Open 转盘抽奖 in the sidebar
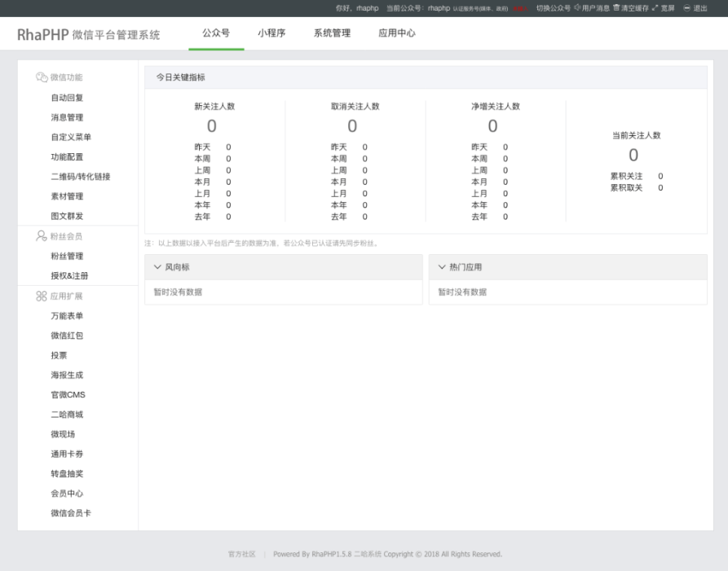Image resolution: width=728 pixels, height=571 pixels. pyautogui.click(x=67, y=474)
